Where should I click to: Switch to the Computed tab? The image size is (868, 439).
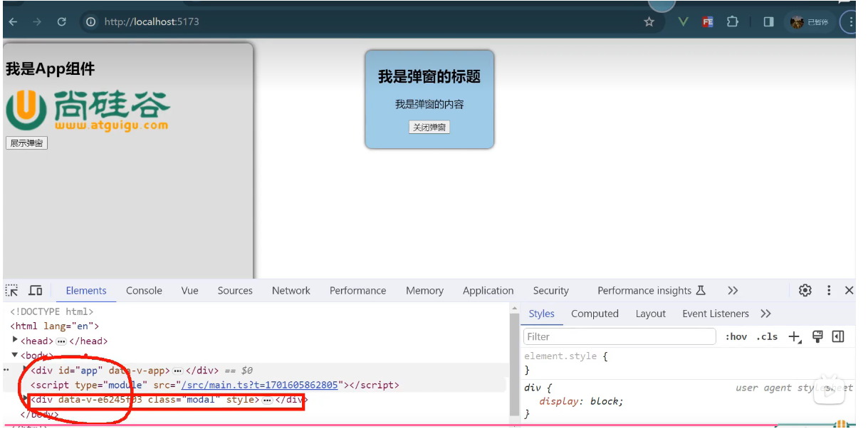[x=595, y=314]
